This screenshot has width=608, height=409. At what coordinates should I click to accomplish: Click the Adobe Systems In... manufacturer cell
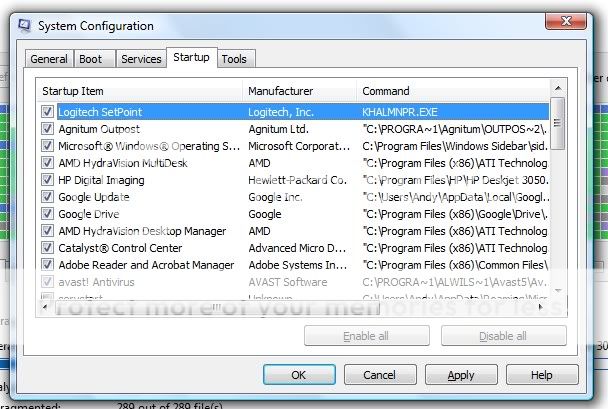[x=297, y=265]
